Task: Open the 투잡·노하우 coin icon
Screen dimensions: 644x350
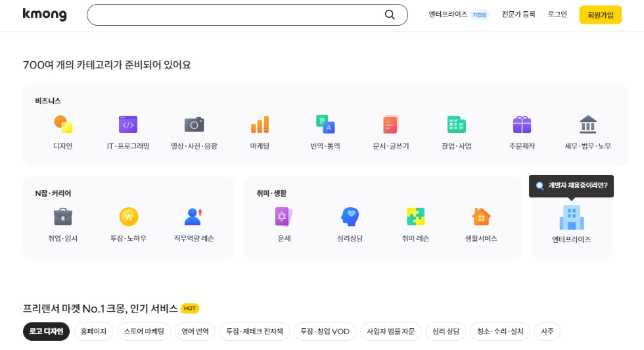Action: tap(129, 216)
